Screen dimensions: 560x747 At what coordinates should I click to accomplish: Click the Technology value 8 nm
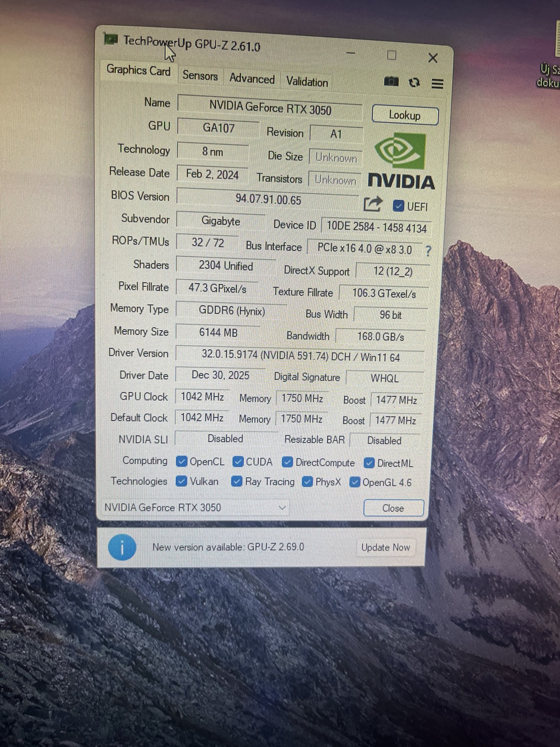(x=213, y=151)
